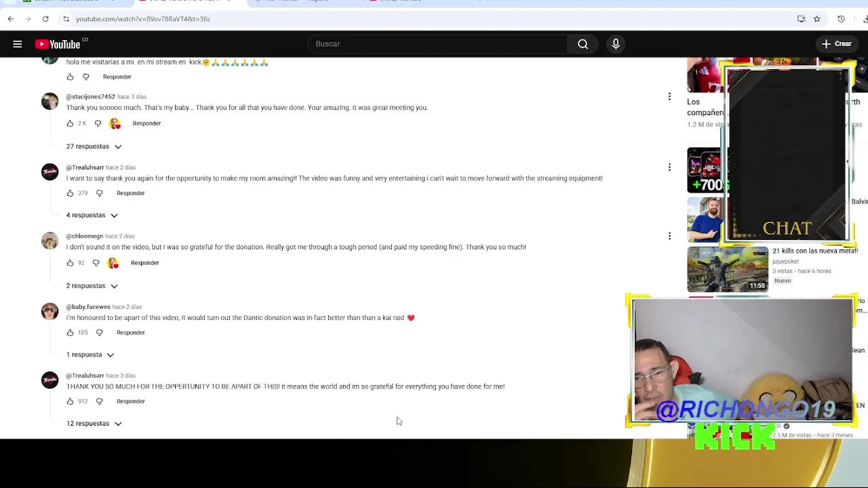This screenshot has height=488, width=868.
Task: Open @stacijones7452 username link
Action: 91,97
